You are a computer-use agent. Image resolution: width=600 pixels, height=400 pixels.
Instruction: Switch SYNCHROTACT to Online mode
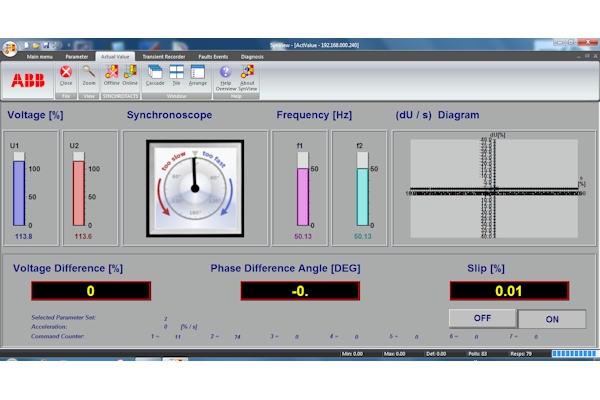[130, 74]
